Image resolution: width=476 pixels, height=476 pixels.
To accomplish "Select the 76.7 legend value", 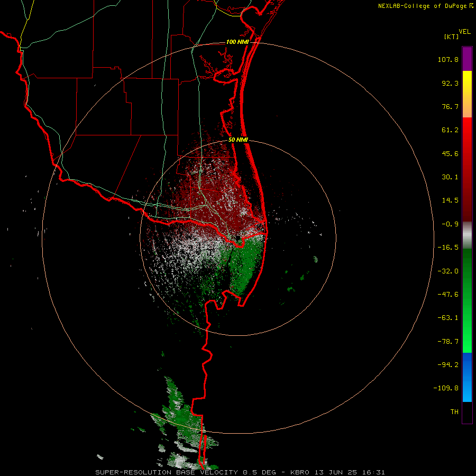I will (450, 106).
